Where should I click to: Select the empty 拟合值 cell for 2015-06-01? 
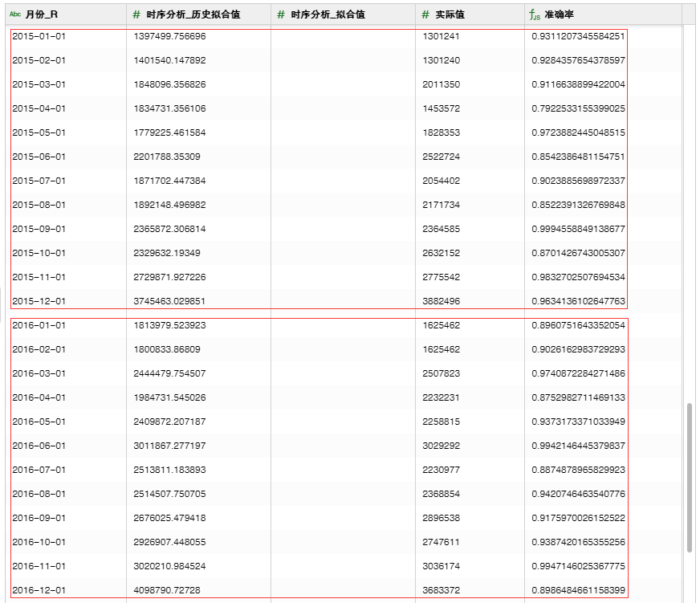(343, 157)
